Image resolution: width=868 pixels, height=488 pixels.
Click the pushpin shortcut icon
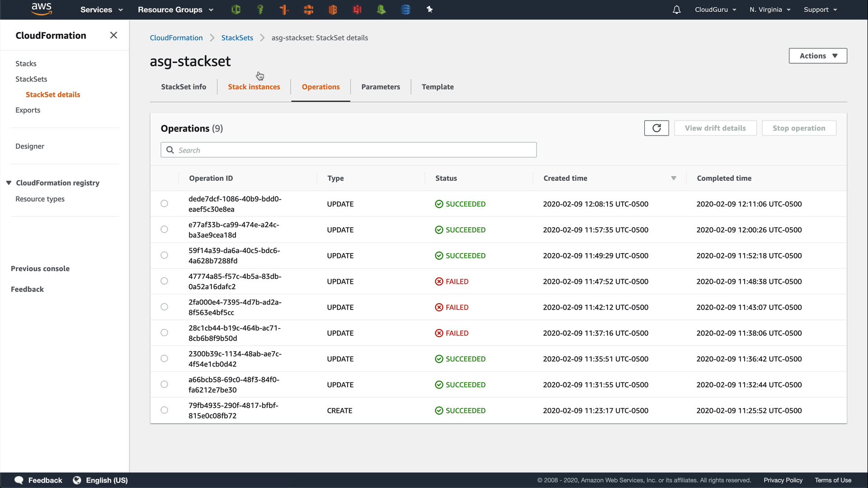429,9
